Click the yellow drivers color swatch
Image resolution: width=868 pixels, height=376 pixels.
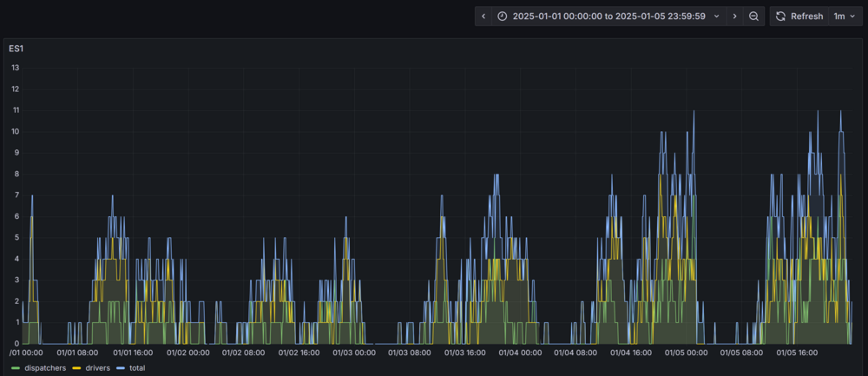pyautogui.click(x=76, y=368)
